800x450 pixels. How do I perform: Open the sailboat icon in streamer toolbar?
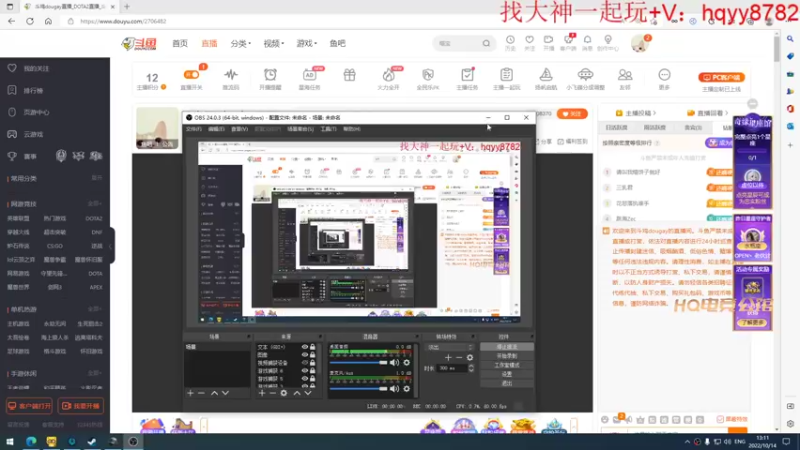click(x=546, y=74)
